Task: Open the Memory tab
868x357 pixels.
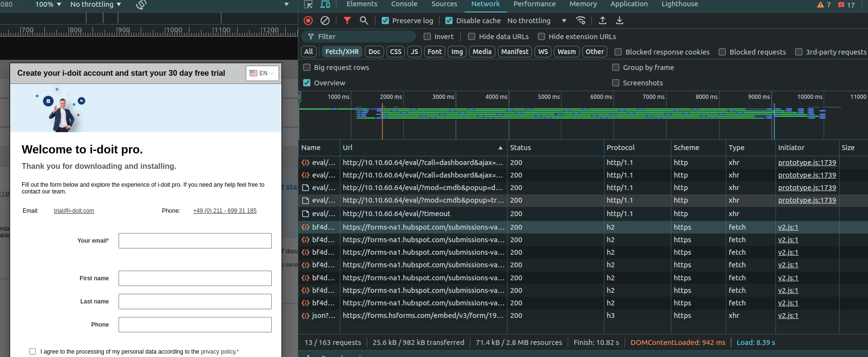Action: [x=583, y=4]
